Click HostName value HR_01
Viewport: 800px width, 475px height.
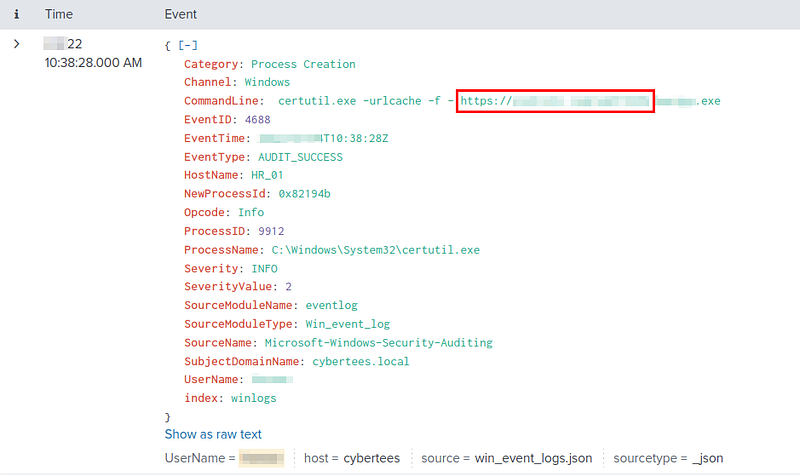coord(267,175)
